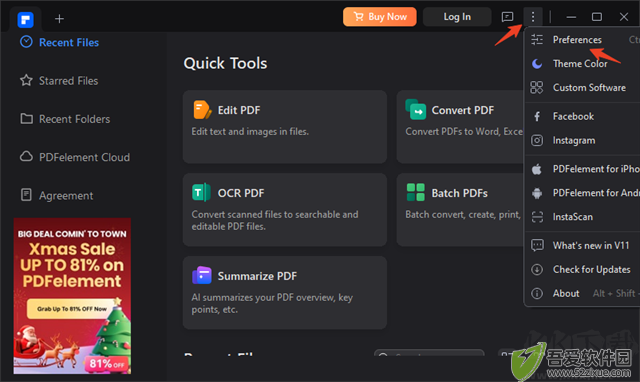This screenshot has width=640, height=382.
Task: Click the Preferences sliders icon
Action: pos(537,40)
